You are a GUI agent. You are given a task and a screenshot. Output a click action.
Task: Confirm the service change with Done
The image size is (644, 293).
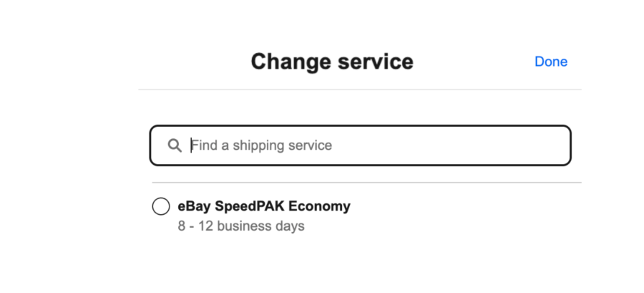pyautogui.click(x=551, y=62)
